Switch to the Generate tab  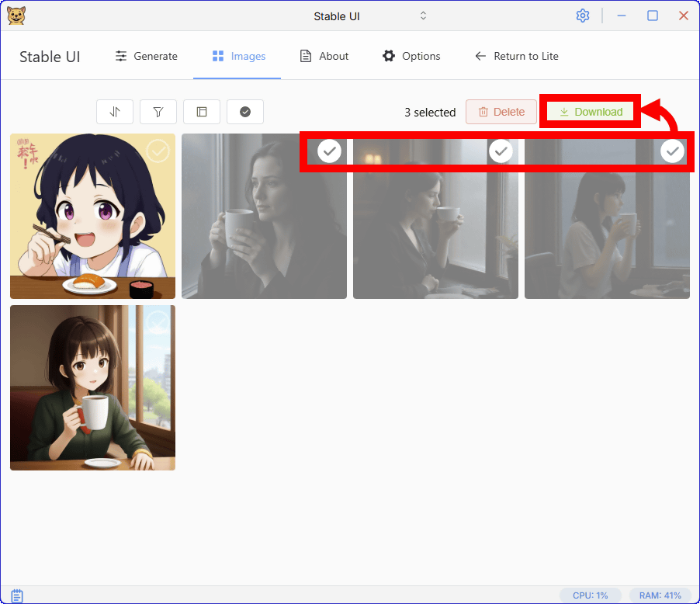pos(147,56)
